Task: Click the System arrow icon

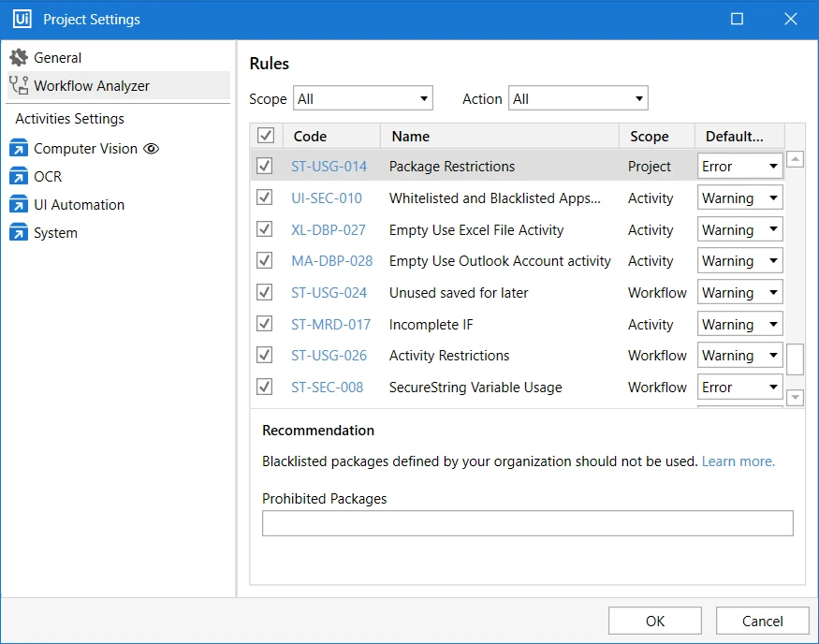Action: (19, 232)
